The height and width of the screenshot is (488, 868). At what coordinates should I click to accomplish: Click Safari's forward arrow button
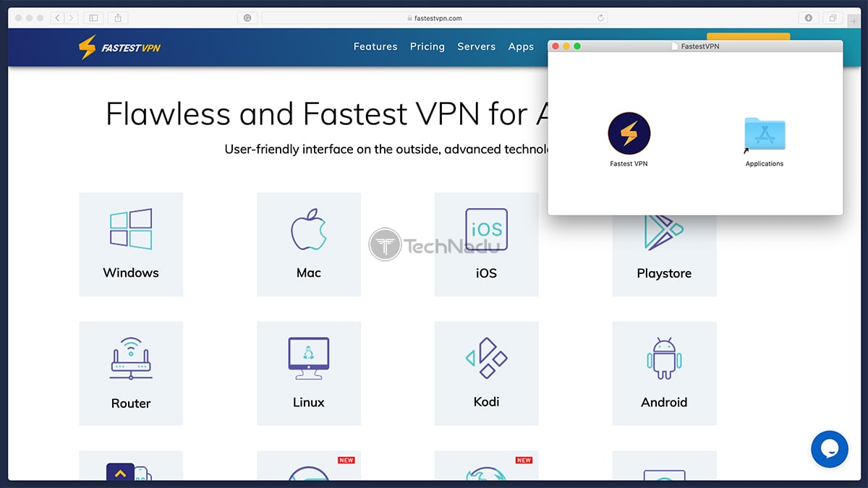71,17
